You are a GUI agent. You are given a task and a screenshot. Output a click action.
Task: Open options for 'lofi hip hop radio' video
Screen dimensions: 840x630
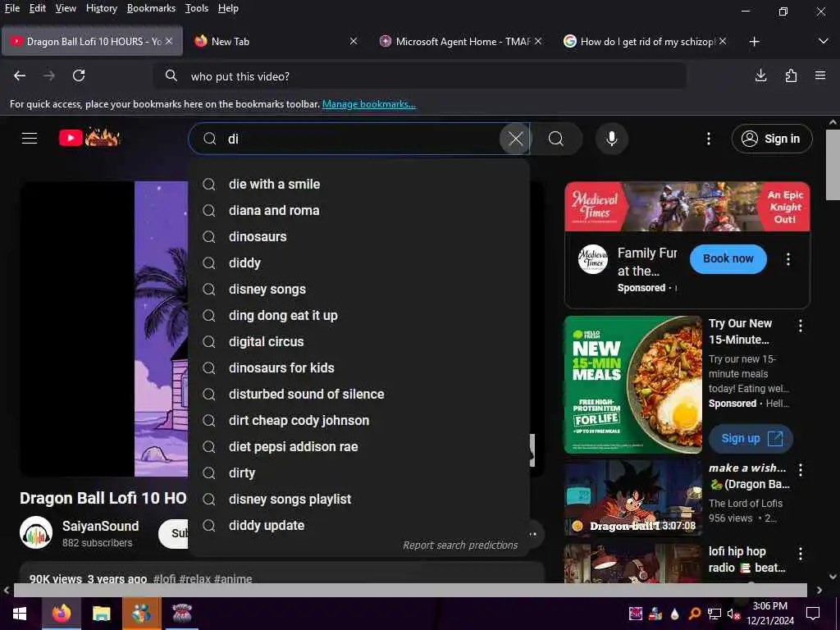[801, 554]
